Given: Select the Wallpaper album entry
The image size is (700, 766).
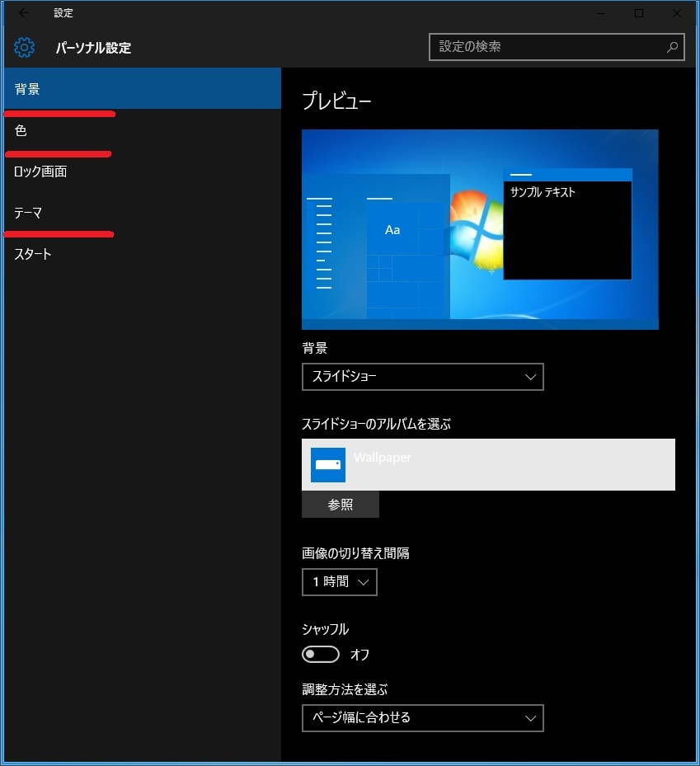Looking at the screenshot, I should click(488, 464).
